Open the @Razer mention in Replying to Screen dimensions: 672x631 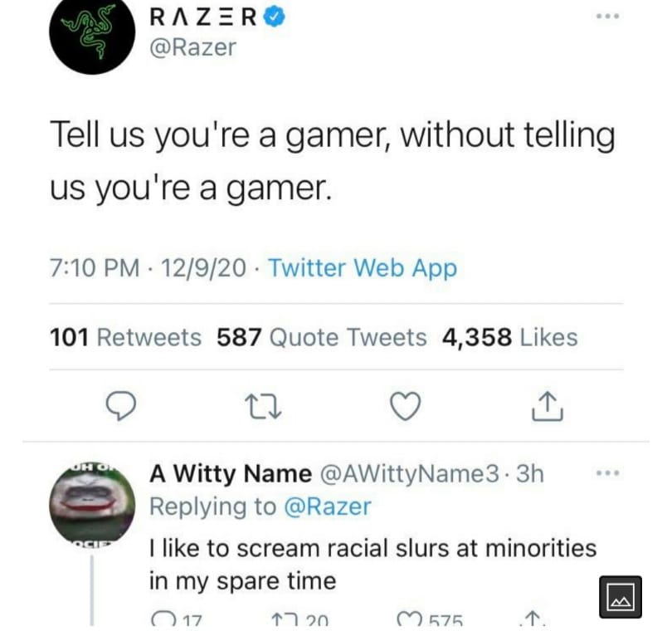pyautogui.click(x=328, y=506)
